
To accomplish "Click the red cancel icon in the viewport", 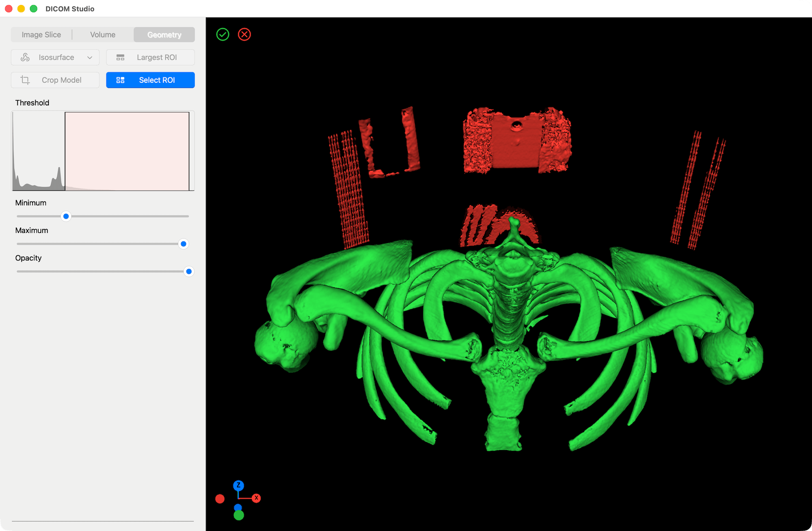I will coord(244,34).
